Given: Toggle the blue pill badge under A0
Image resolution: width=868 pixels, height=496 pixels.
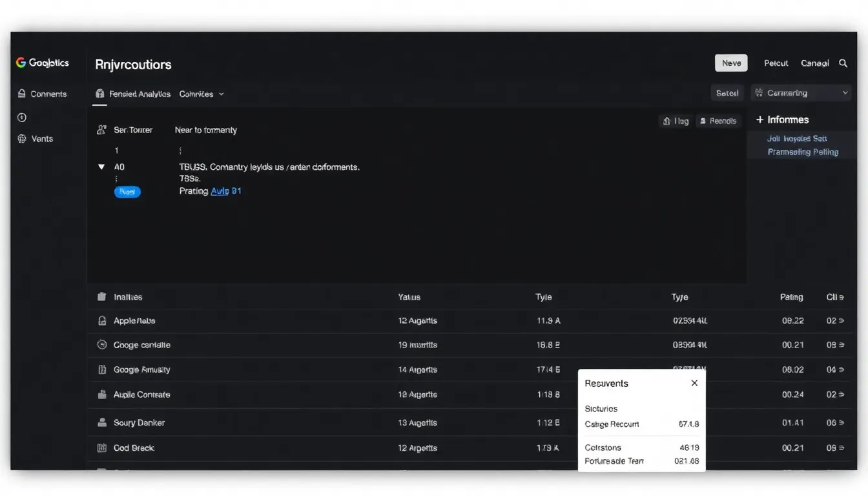Looking at the screenshot, I should coord(127,192).
